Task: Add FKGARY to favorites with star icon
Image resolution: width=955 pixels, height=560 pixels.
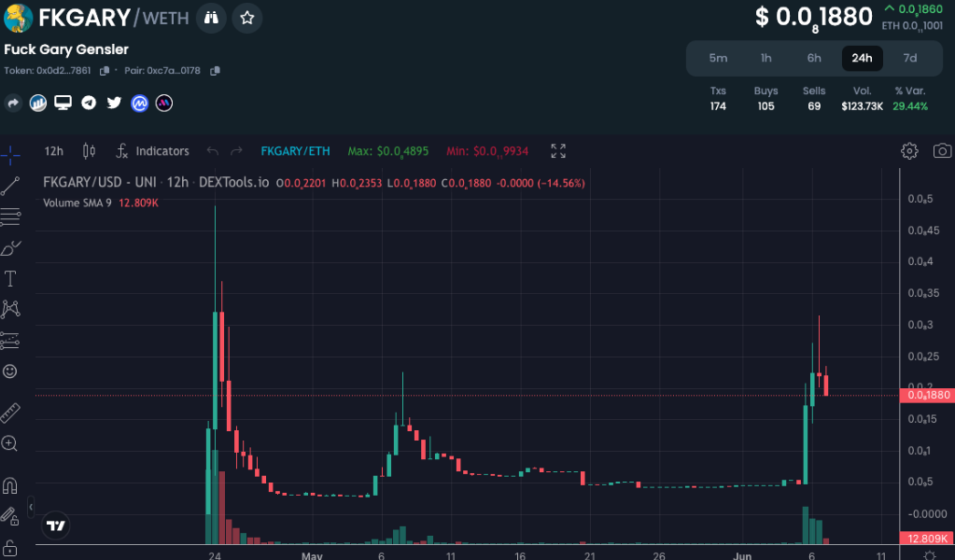Action: click(x=246, y=18)
